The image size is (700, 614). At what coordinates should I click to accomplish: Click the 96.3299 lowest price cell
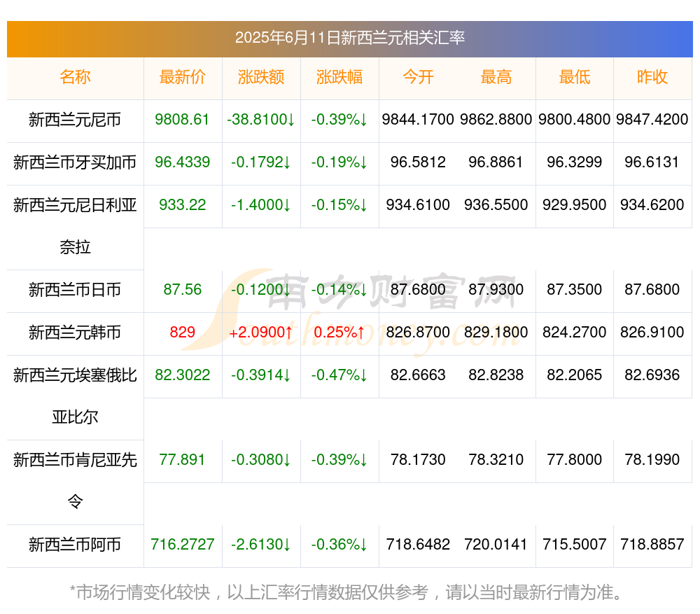(574, 162)
